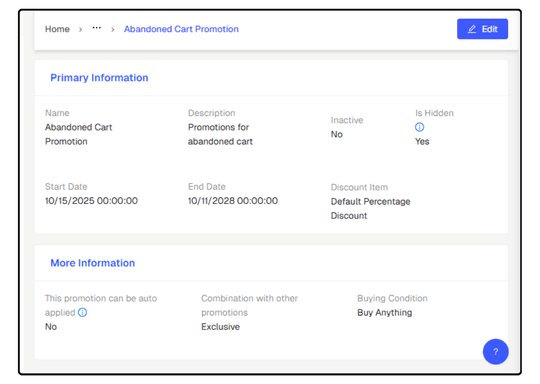Click the Yes value under Is Hidden

pos(422,142)
